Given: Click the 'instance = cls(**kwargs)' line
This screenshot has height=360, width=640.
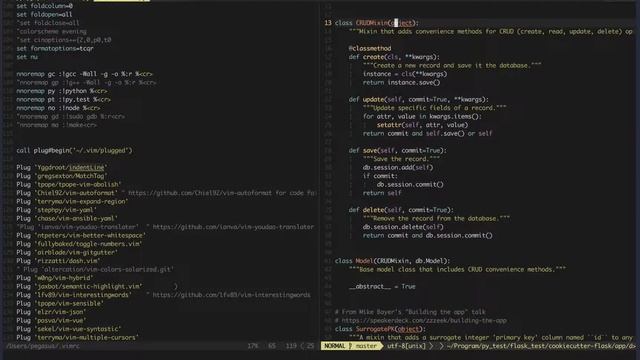Looking at the screenshot, I should pyautogui.click(x=405, y=74).
